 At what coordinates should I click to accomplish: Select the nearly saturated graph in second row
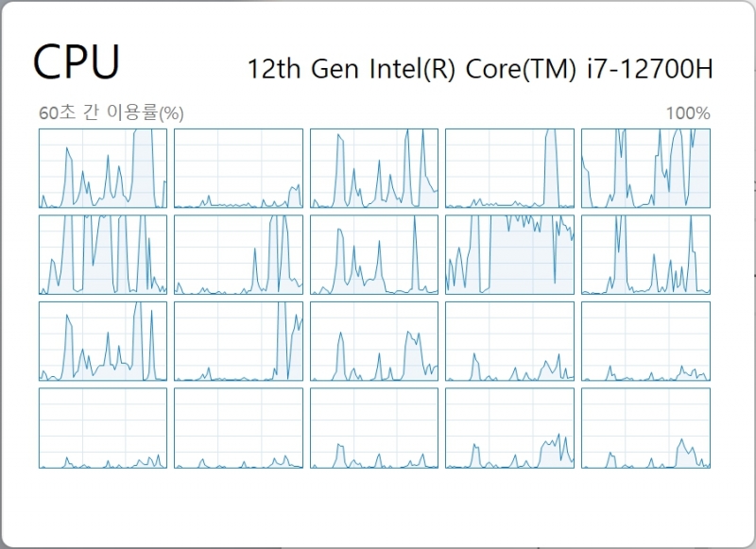point(509,254)
